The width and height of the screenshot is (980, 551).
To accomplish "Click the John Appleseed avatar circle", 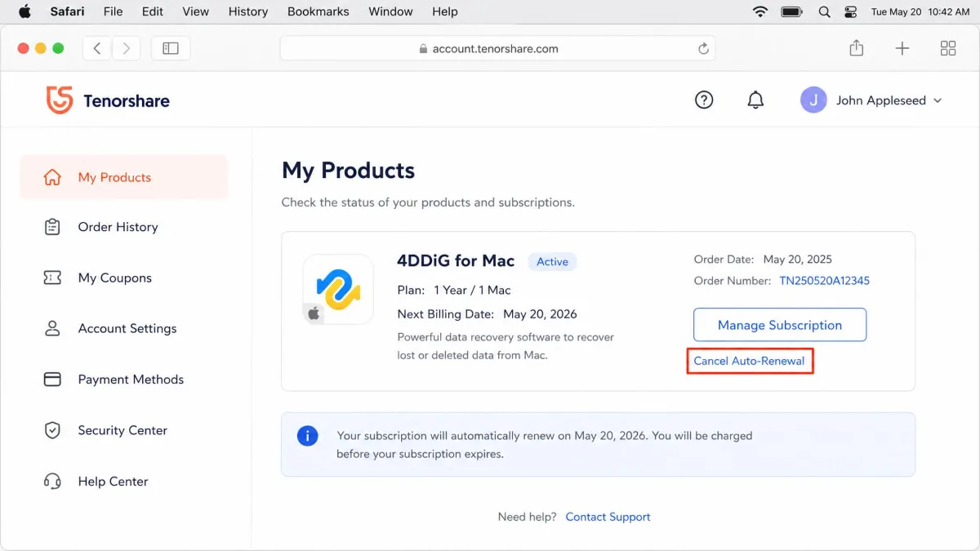I will coord(813,100).
